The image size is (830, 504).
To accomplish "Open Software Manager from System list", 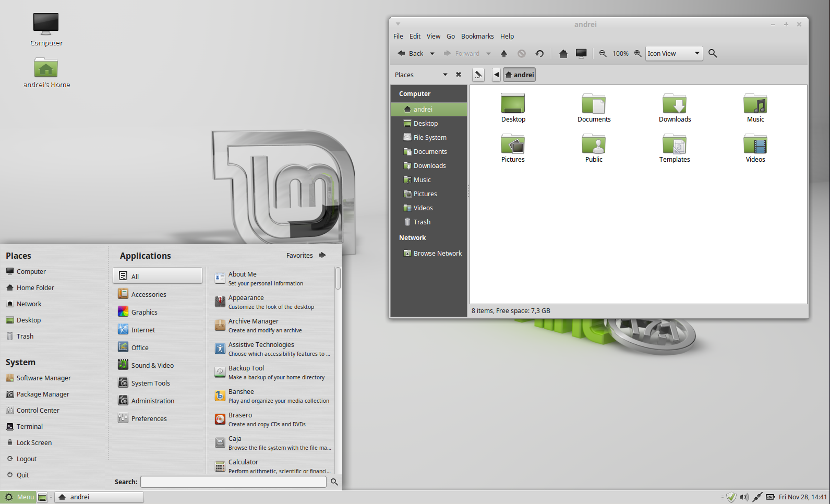I will pos(43,378).
